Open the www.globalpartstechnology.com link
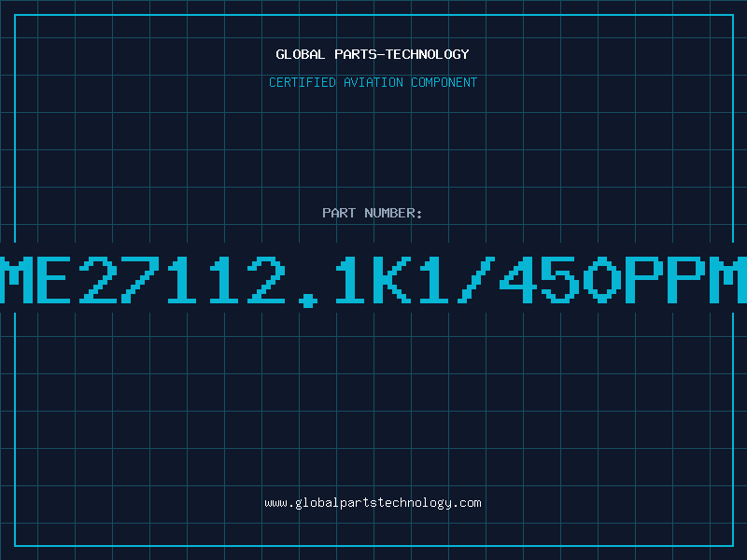747x560 pixels. (x=373, y=503)
